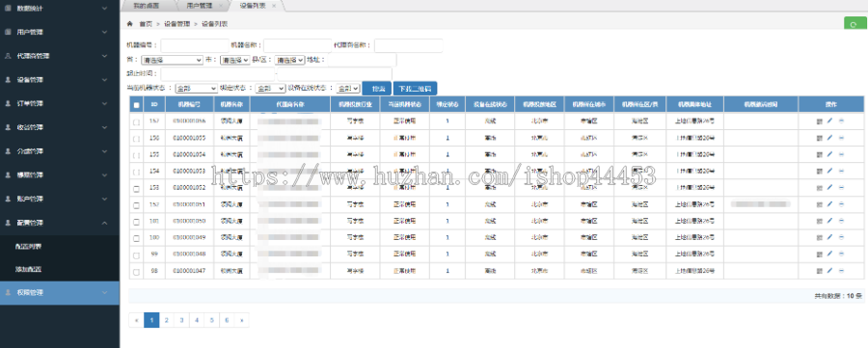Switch to the 用户管理 tab
Screen dimensions: 868x348
click(x=200, y=6)
